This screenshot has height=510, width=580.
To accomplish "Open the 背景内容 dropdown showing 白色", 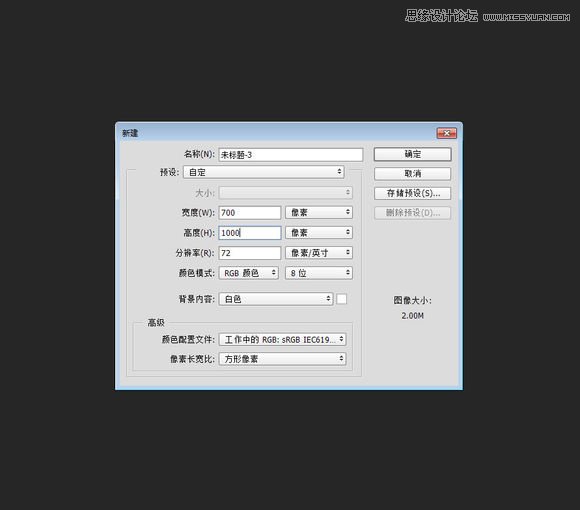I will [x=276, y=299].
